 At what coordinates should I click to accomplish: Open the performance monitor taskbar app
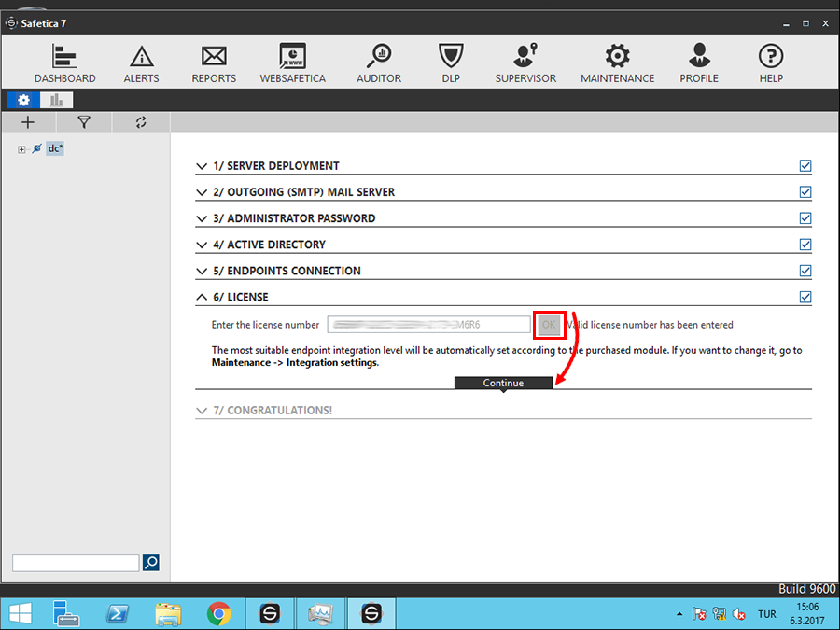320,613
